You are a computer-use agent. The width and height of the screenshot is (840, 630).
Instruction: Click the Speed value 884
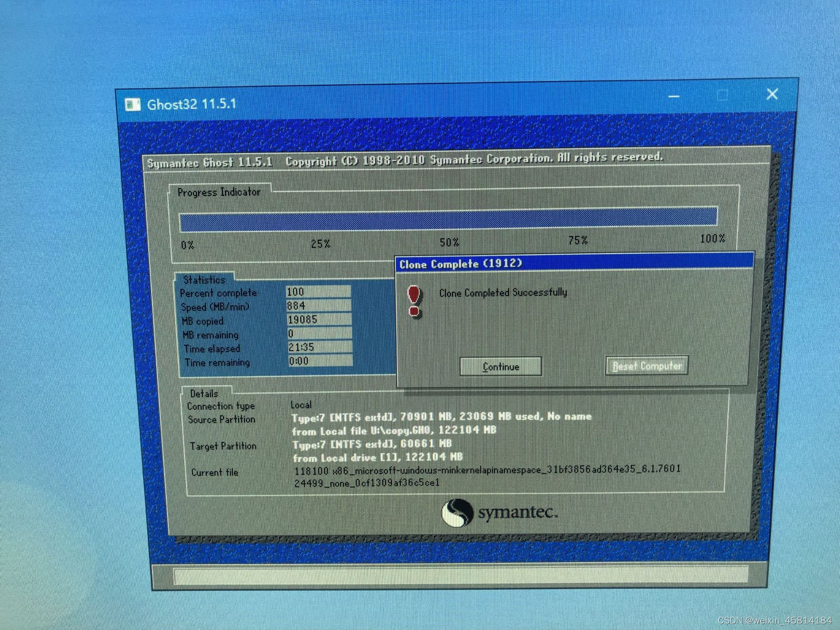[x=319, y=305]
